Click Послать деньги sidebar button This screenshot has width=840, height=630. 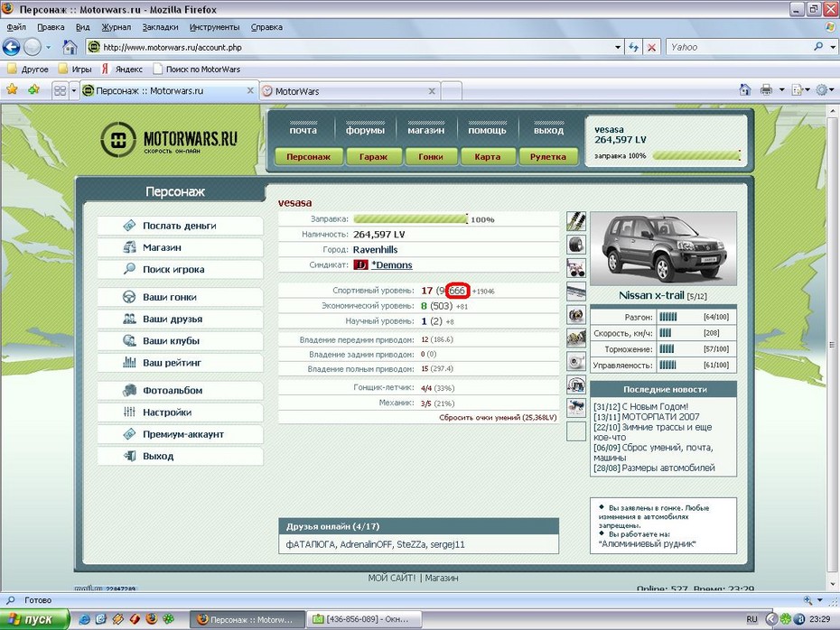tap(180, 226)
